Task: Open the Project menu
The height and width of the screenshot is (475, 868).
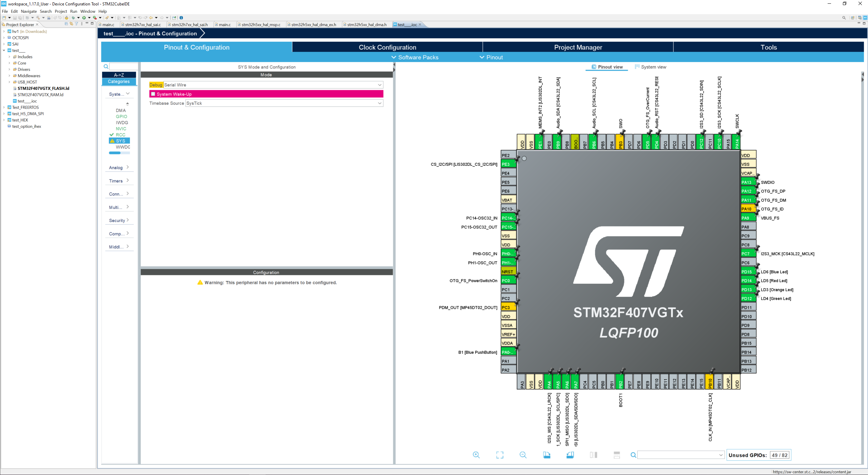Action: (61, 11)
